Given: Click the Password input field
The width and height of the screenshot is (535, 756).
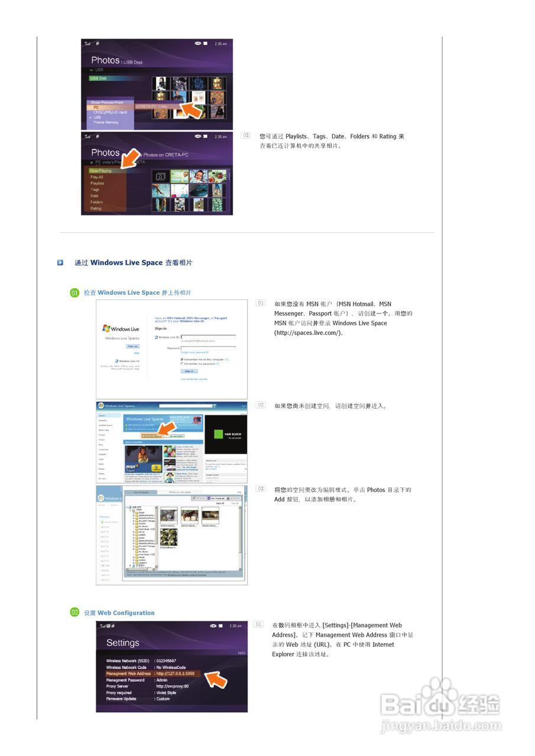Looking at the screenshot, I should pyautogui.click(x=209, y=347).
